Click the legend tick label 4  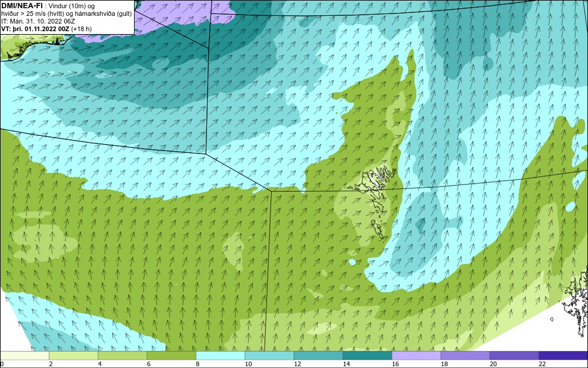pos(100,364)
